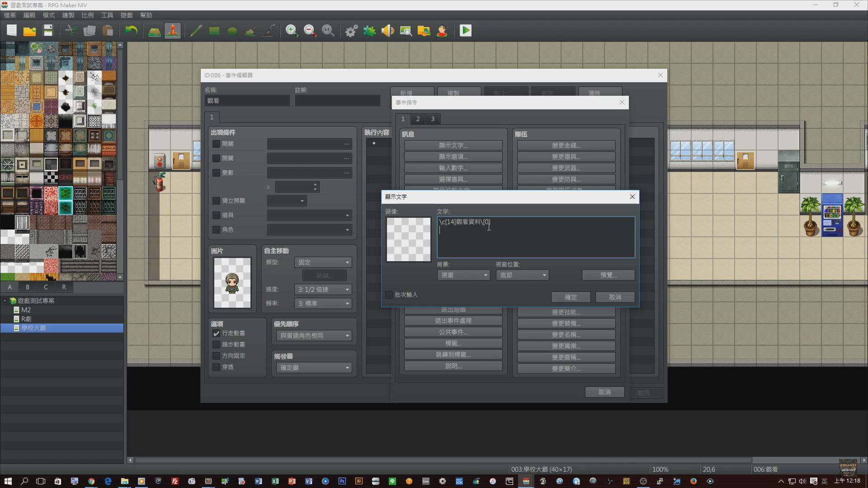
Task: Start Playtest with the green play icon
Action: pos(466,31)
